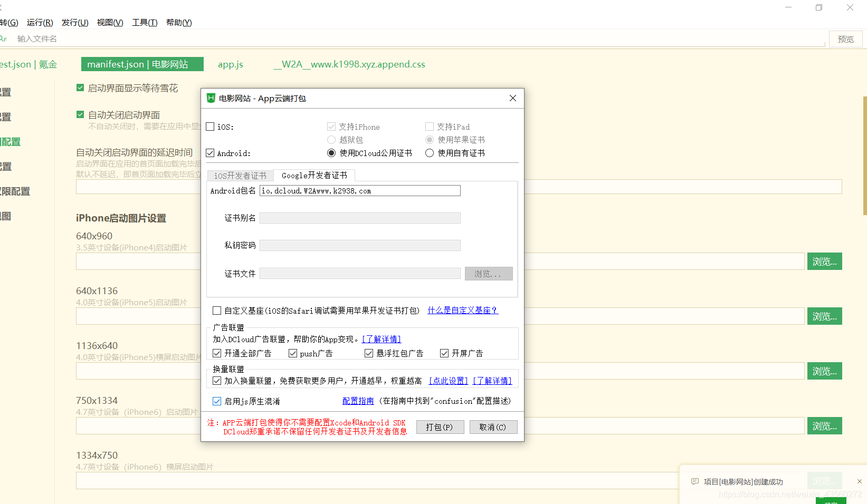Open the manifest.json 电影网站 editor tab

[142, 64]
